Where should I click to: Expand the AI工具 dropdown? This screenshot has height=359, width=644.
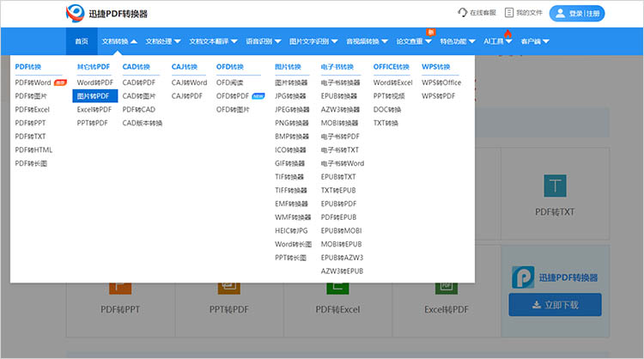498,41
